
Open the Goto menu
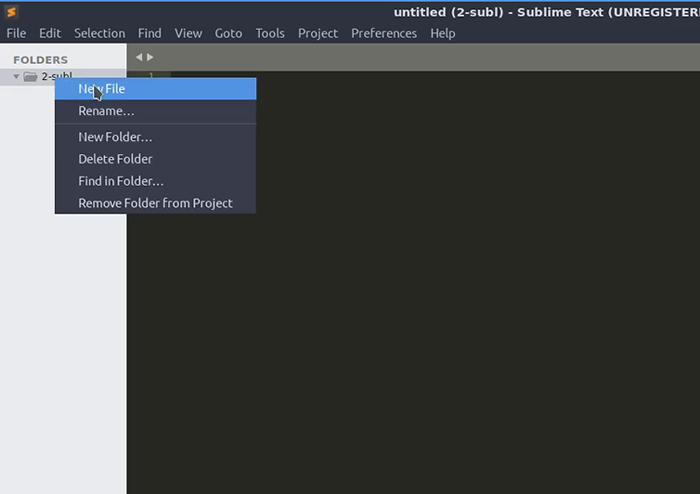pyautogui.click(x=229, y=33)
